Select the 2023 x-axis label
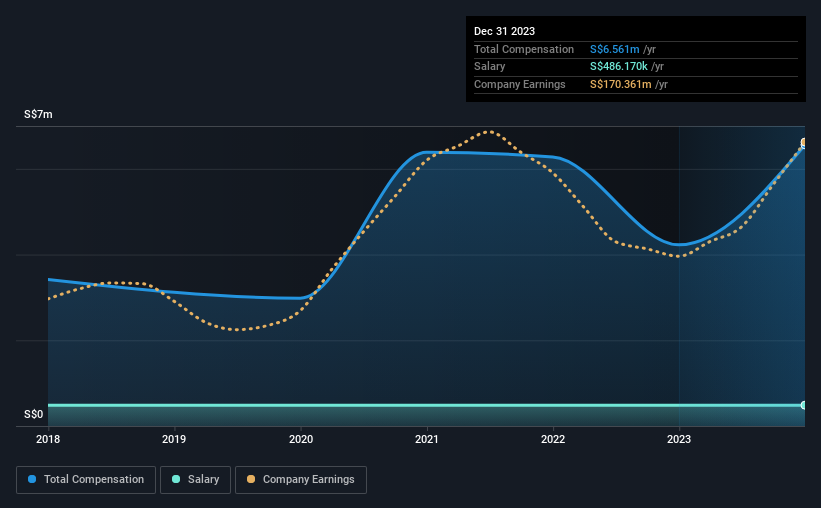The image size is (821, 508). tap(679, 439)
